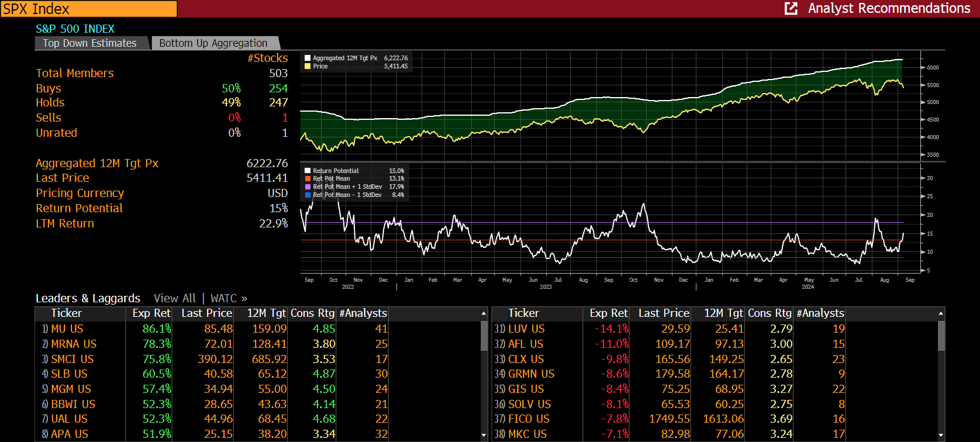Sort leaders table by Cons Rtg header
980x442 pixels.
(x=312, y=313)
